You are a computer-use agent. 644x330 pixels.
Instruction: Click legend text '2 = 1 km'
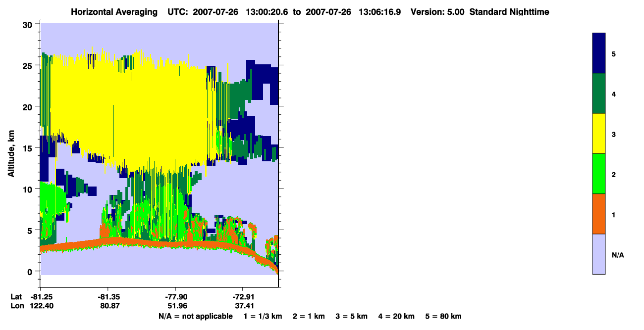(x=309, y=317)
